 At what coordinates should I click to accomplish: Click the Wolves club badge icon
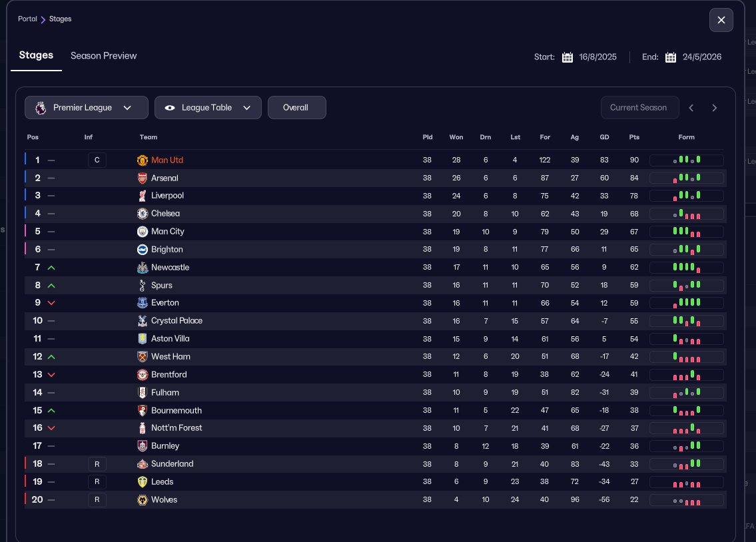pyautogui.click(x=143, y=499)
